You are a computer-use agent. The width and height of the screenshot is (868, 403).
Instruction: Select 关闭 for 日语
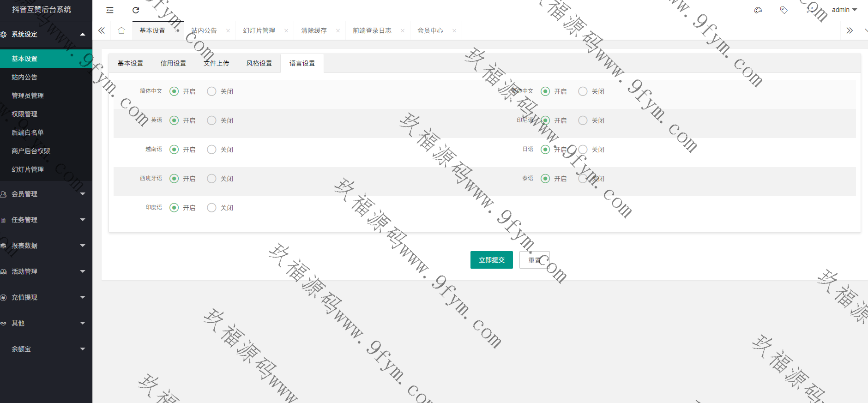[x=583, y=150]
